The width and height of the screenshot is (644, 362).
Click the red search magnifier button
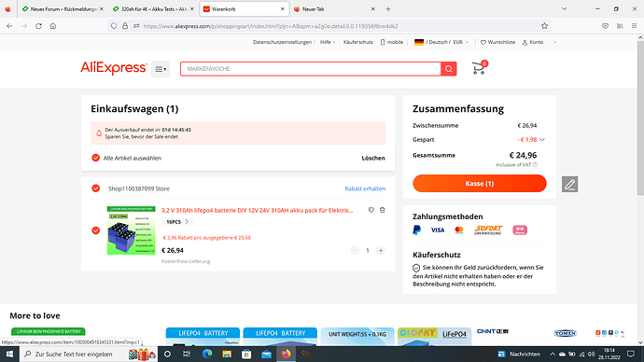[x=449, y=69]
